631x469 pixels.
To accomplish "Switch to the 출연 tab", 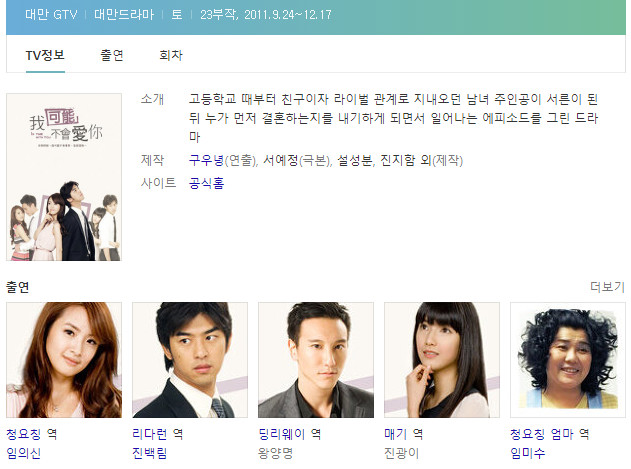I will (x=111, y=55).
